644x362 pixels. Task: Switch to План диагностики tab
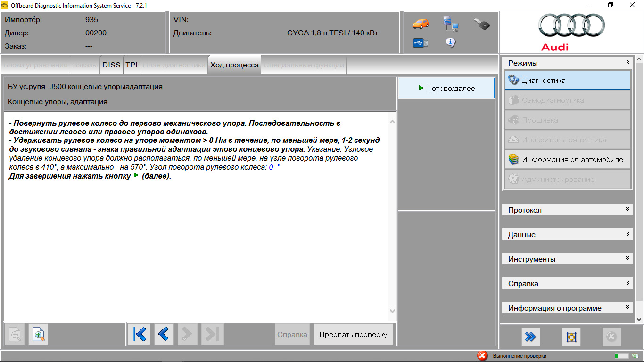[173, 65]
